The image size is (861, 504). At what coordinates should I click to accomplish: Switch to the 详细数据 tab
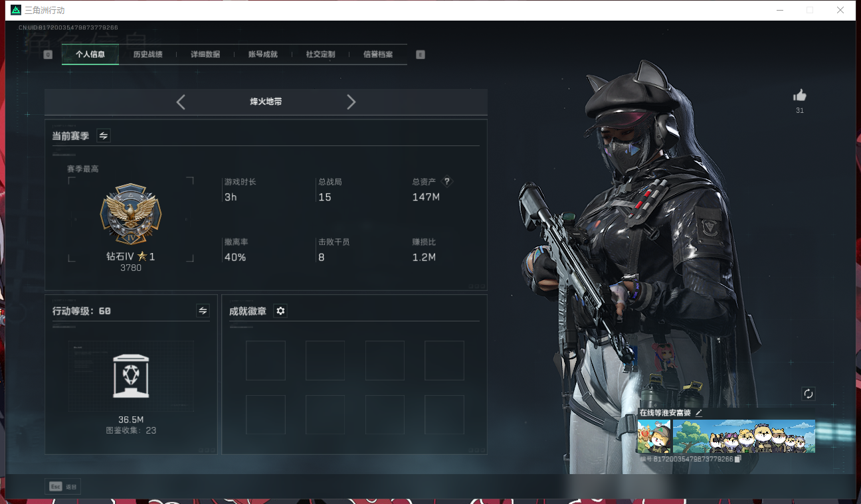[205, 54]
